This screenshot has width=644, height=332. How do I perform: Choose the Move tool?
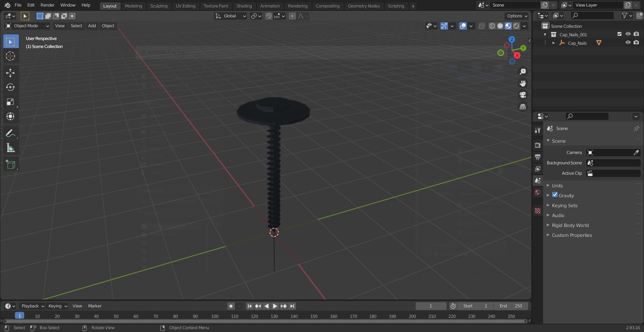pos(11,73)
